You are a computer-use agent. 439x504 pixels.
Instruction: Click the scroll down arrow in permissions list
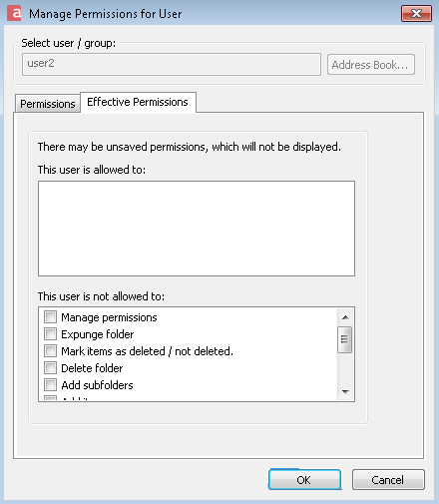(x=345, y=391)
